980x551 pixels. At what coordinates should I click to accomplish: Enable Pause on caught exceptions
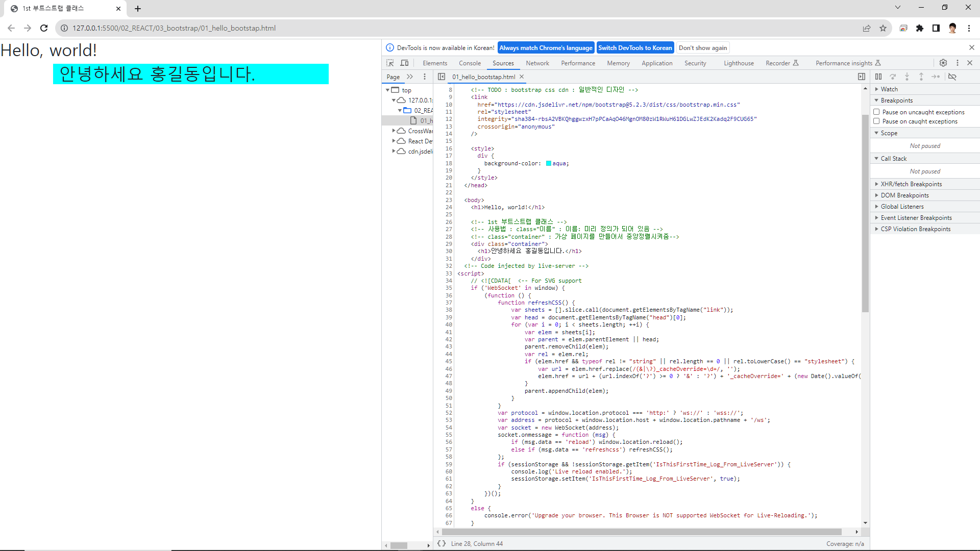(876, 121)
